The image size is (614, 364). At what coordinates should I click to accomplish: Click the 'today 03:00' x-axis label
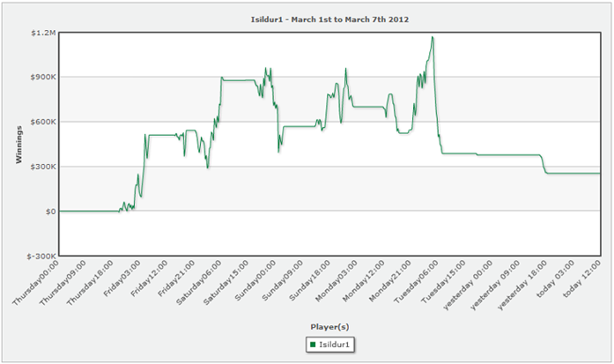(x=556, y=279)
